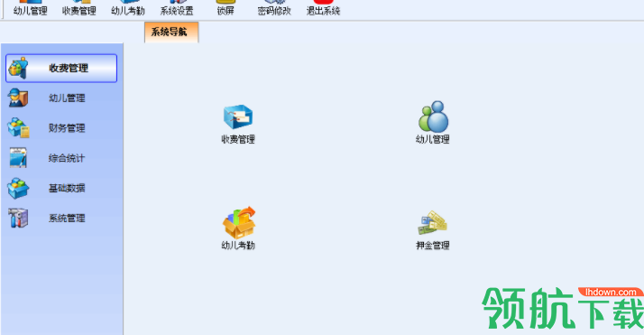Select 财务管理 text in the sidebar
This screenshot has width=644, height=335.
click(x=67, y=128)
